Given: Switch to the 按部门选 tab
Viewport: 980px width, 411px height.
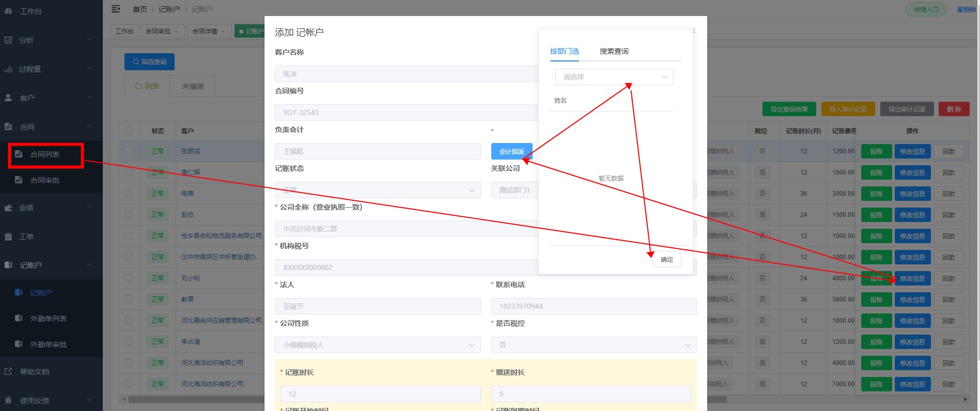Looking at the screenshot, I should [x=564, y=51].
